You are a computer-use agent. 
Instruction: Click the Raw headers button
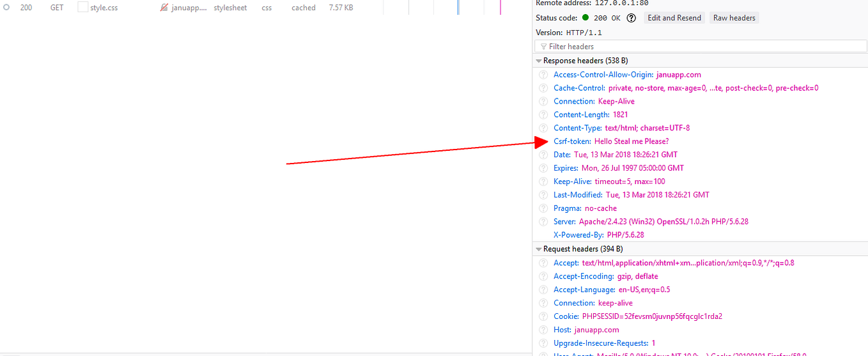pos(734,18)
